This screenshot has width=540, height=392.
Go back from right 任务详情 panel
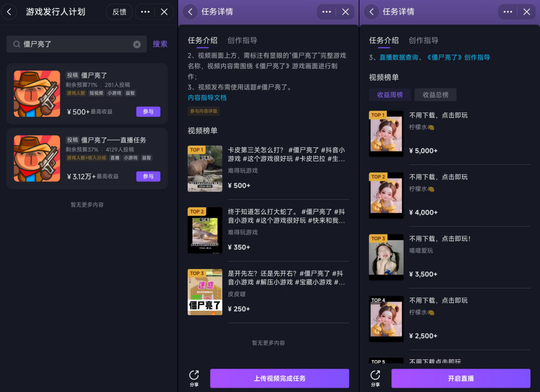pyautogui.click(x=371, y=12)
